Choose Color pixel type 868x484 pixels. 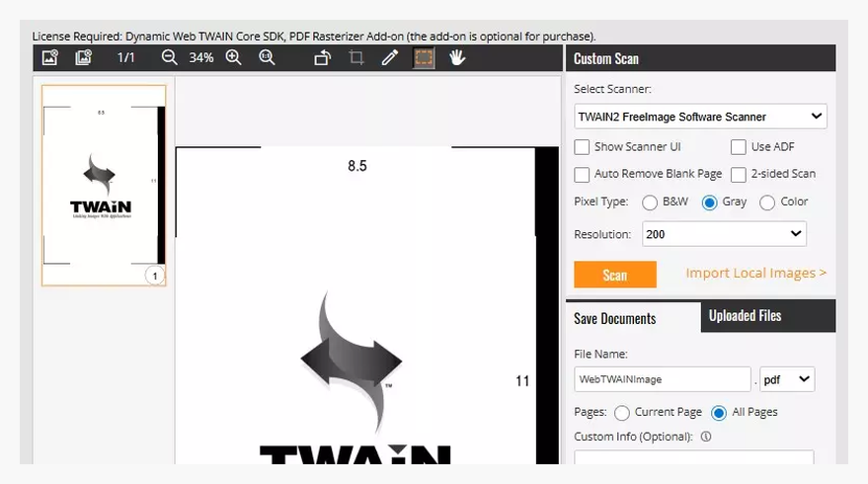(x=767, y=202)
